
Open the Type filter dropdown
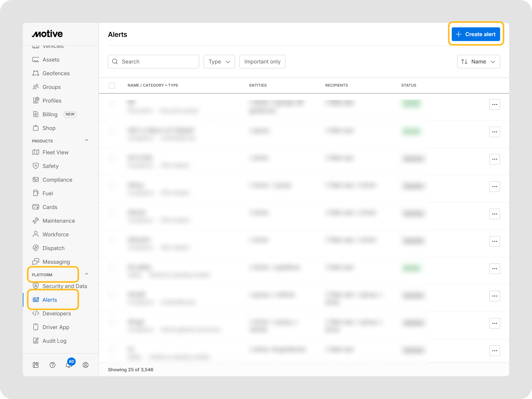click(x=219, y=62)
